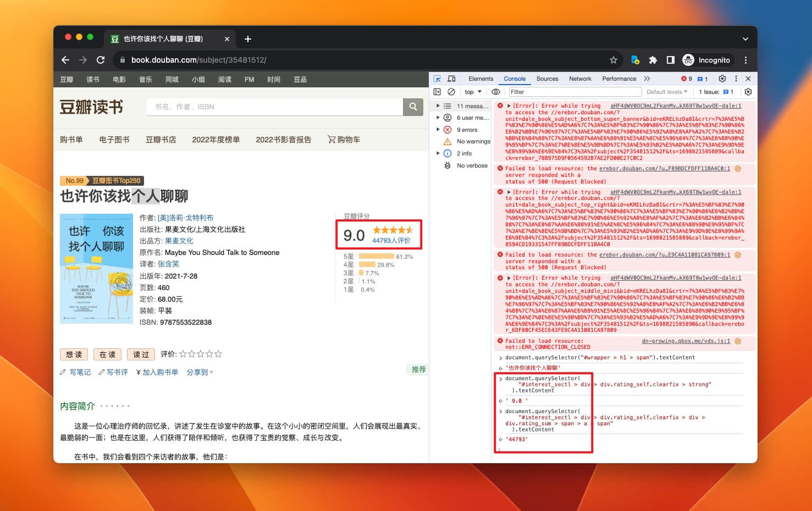Click the blue 1 message badge in tab bar
The height and width of the screenshot is (511, 812).
pyautogui.click(x=703, y=79)
